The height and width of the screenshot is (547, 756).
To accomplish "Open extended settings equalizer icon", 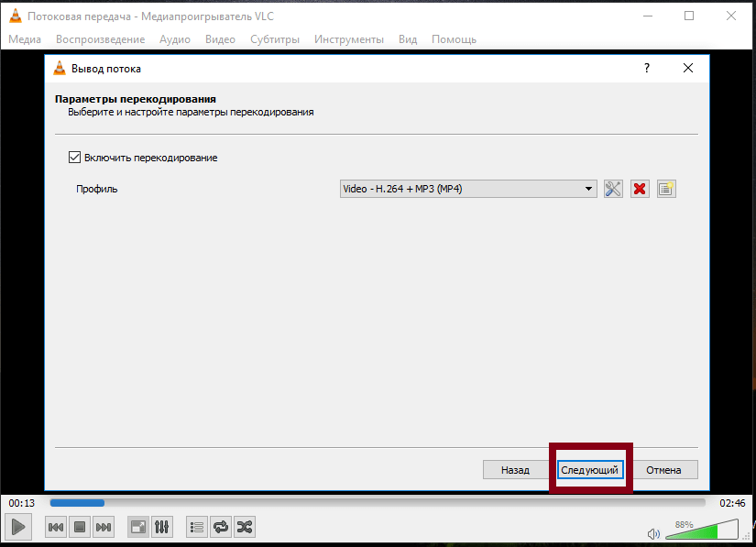I will pyautogui.click(x=162, y=527).
